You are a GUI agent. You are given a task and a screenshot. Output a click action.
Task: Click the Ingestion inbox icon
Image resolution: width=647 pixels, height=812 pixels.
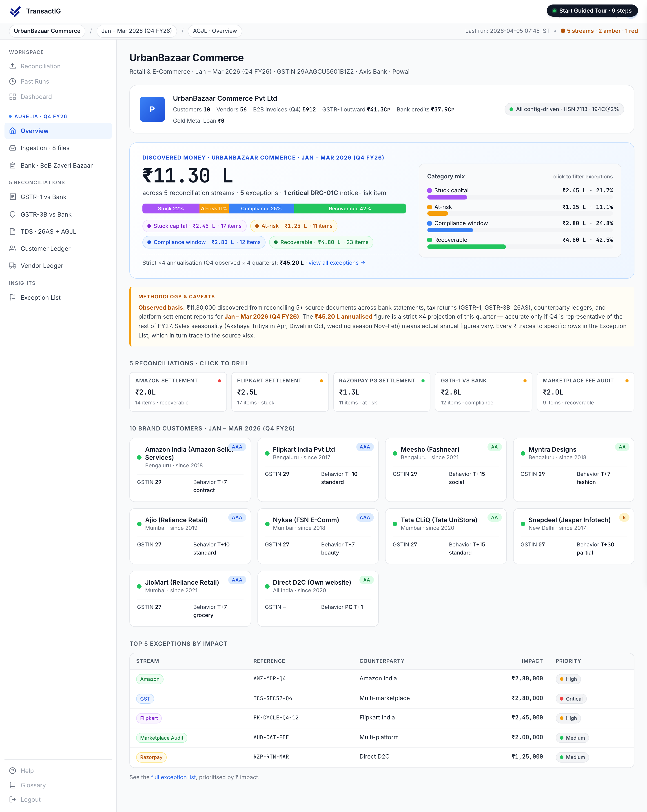[x=13, y=148]
